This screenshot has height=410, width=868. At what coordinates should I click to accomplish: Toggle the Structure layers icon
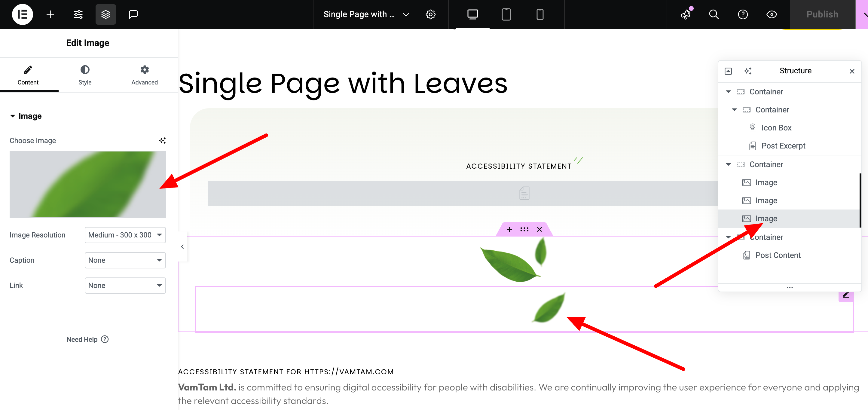[105, 14]
